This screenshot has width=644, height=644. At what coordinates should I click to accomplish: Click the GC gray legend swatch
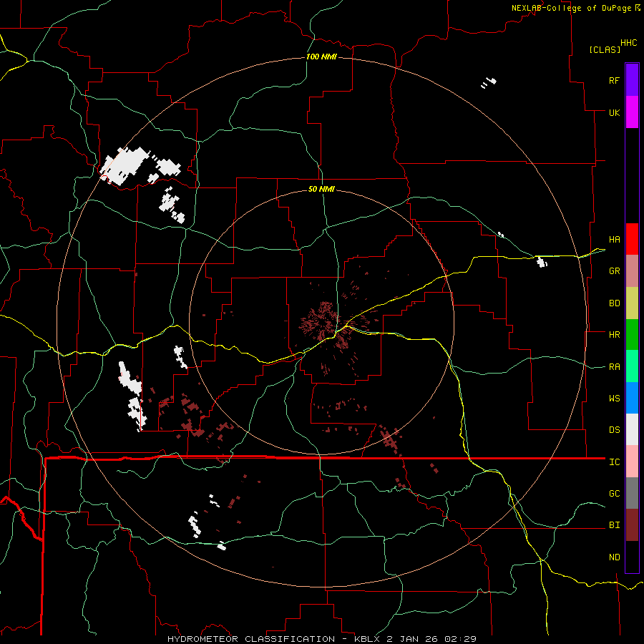(632, 493)
